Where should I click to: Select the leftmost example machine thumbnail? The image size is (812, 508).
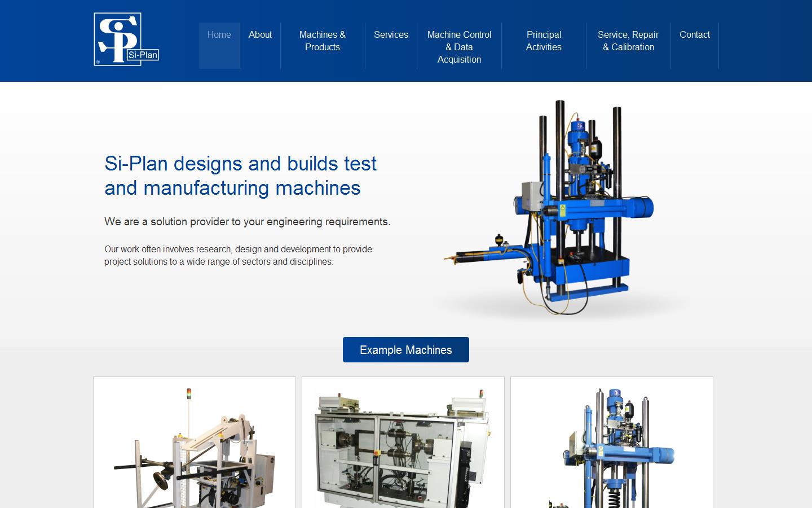click(x=194, y=446)
